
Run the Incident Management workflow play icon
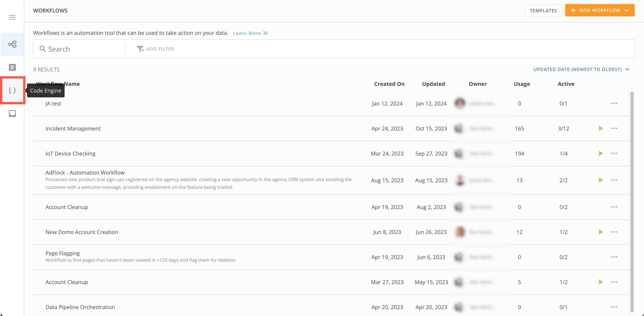600,129
